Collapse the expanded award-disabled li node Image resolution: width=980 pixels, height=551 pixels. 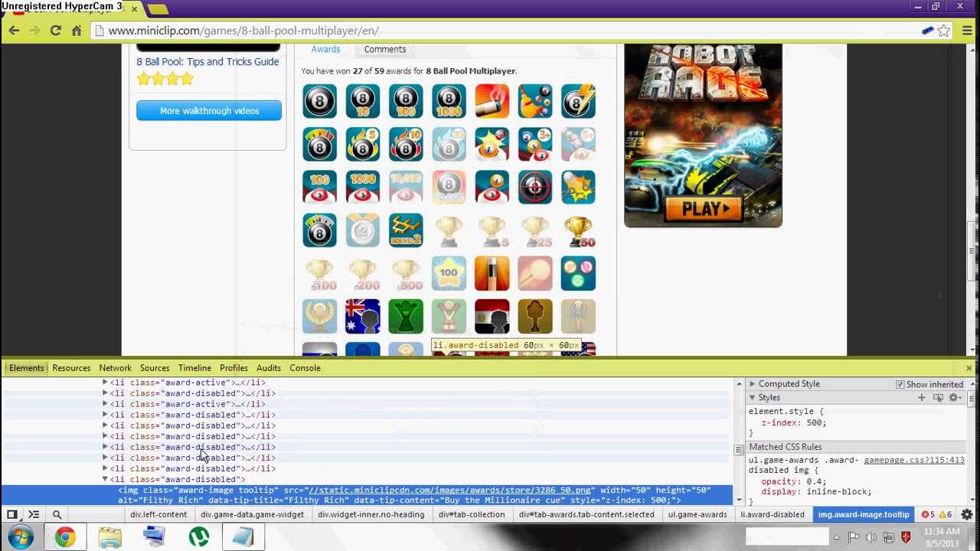coord(105,479)
